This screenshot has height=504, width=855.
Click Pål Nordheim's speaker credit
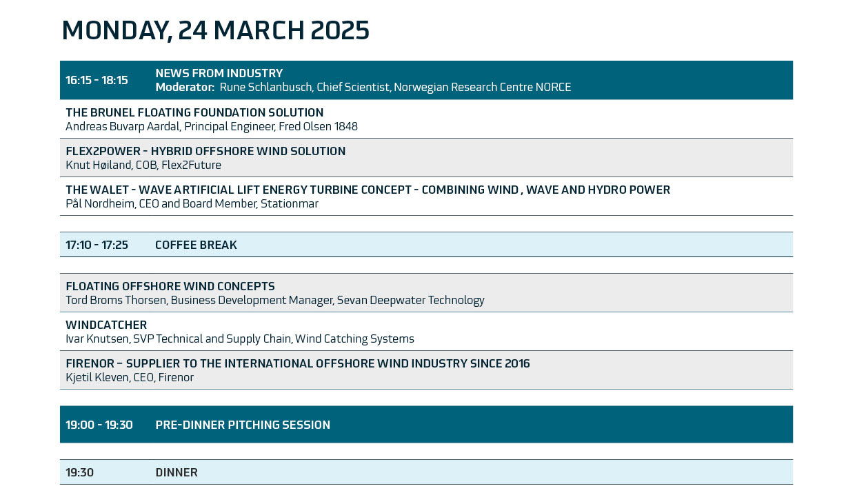192,203
